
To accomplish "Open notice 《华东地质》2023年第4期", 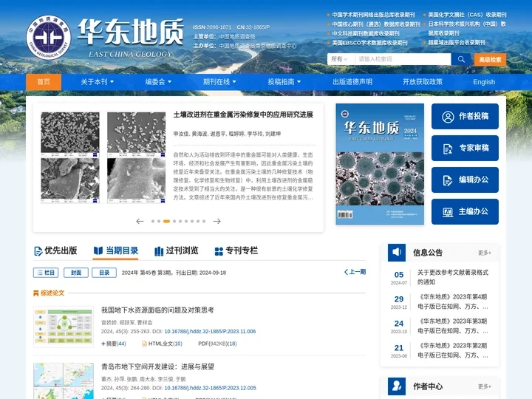I will (453, 301).
